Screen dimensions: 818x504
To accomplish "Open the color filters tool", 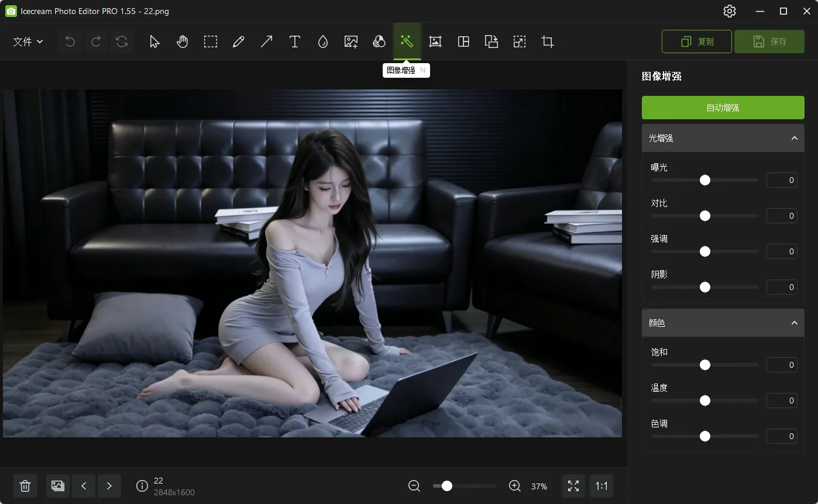I will (379, 42).
